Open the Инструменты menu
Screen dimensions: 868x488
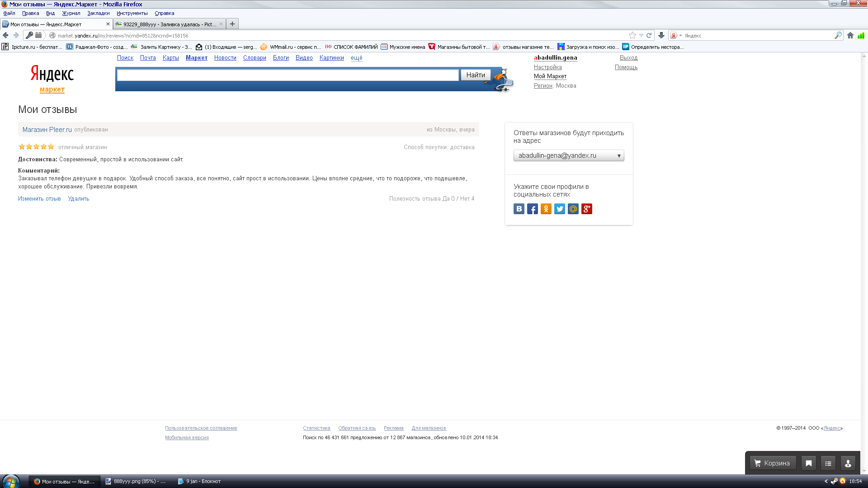point(132,13)
